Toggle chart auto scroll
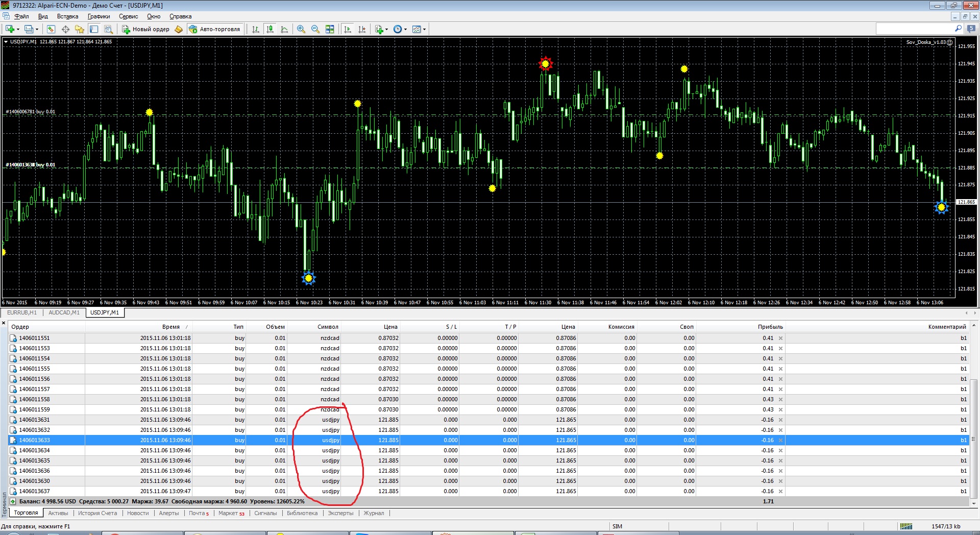The width and height of the screenshot is (980, 535). pyautogui.click(x=348, y=29)
